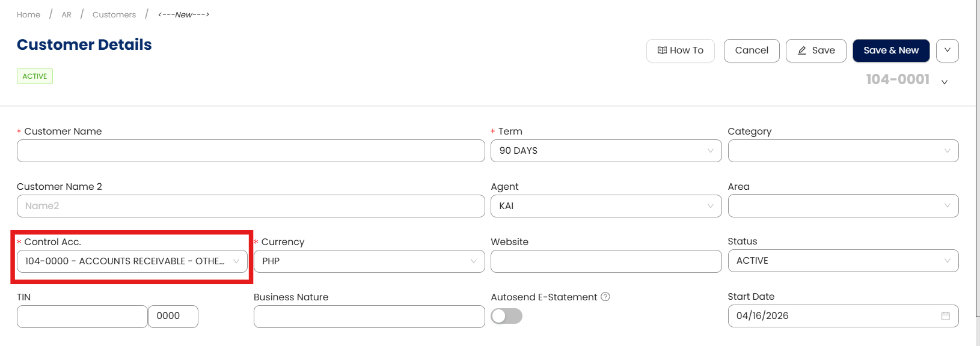Click the Cancel button
Viewport: 980px width, 346px height.
click(x=751, y=50)
